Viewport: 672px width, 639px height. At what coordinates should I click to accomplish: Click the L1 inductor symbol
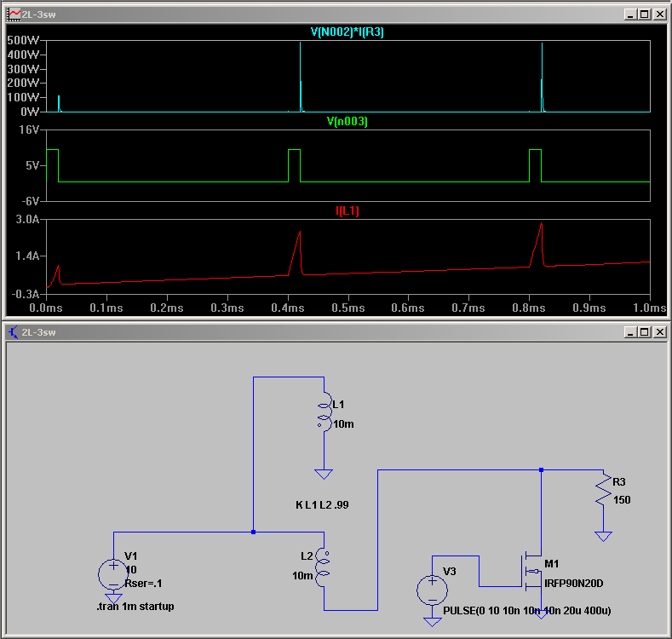click(x=324, y=412)
